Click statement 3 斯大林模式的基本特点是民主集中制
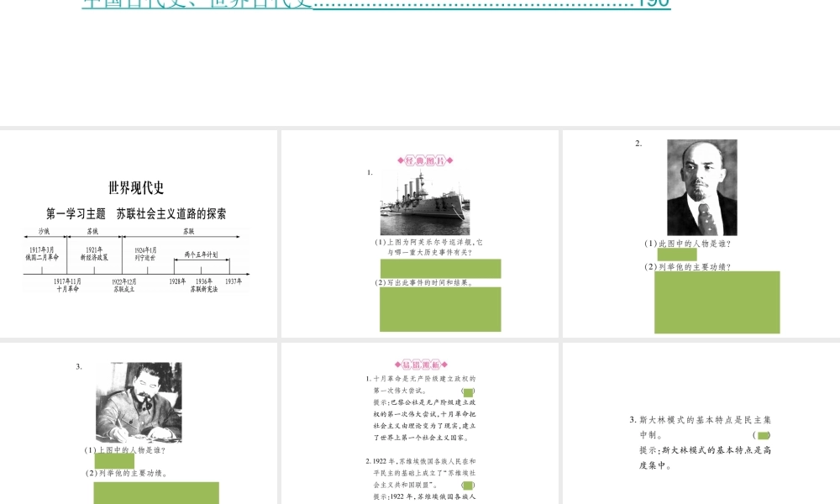The image size is (840, 504). tap(701, 428)
